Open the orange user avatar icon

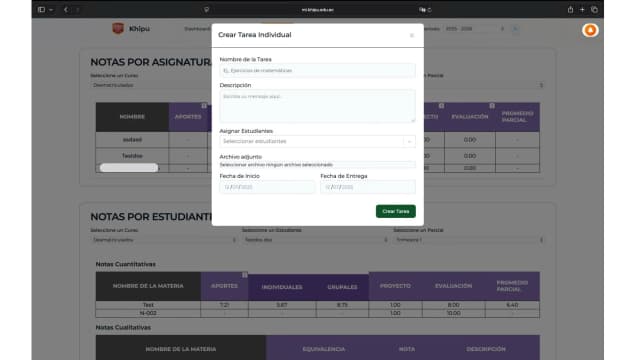(x=590, y=30)
